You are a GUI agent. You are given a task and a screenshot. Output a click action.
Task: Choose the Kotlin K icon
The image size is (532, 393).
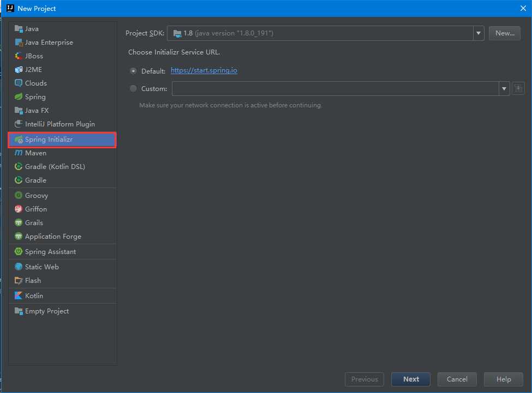[x=19, y=296]
